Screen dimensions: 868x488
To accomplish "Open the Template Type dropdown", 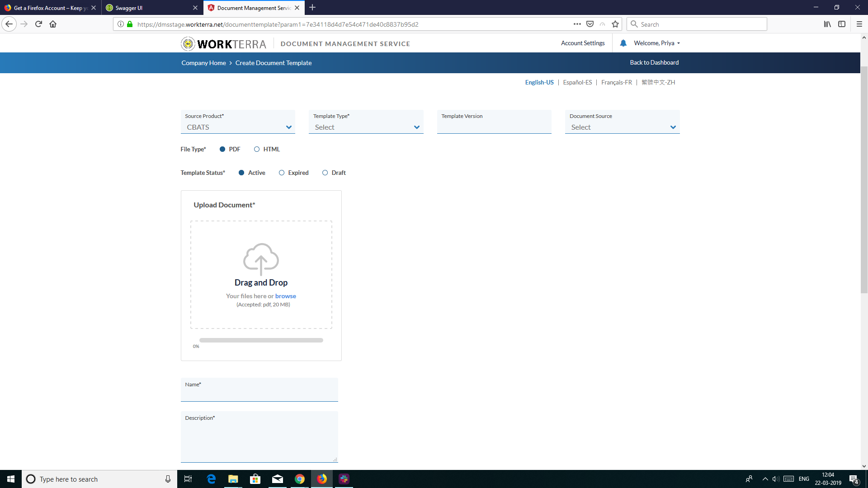I will tap(366, 122).
